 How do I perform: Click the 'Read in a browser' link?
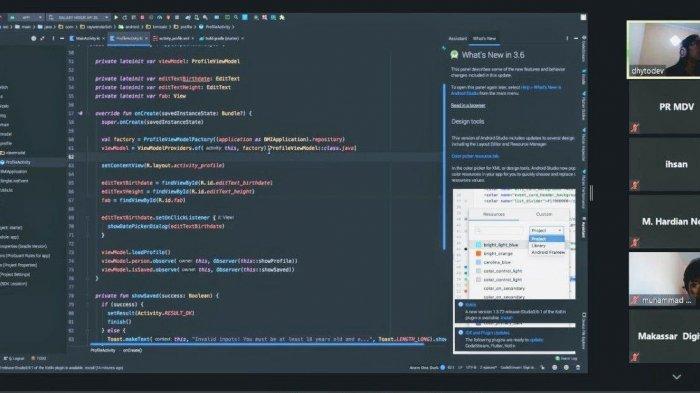click(x=468, y=105)
